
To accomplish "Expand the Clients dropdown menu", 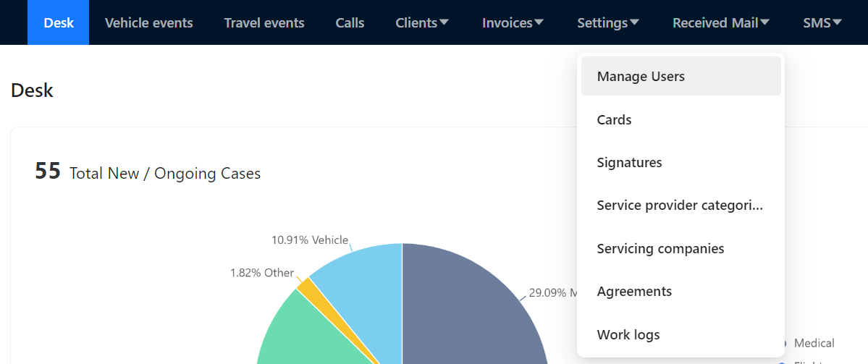I will 422,22.
